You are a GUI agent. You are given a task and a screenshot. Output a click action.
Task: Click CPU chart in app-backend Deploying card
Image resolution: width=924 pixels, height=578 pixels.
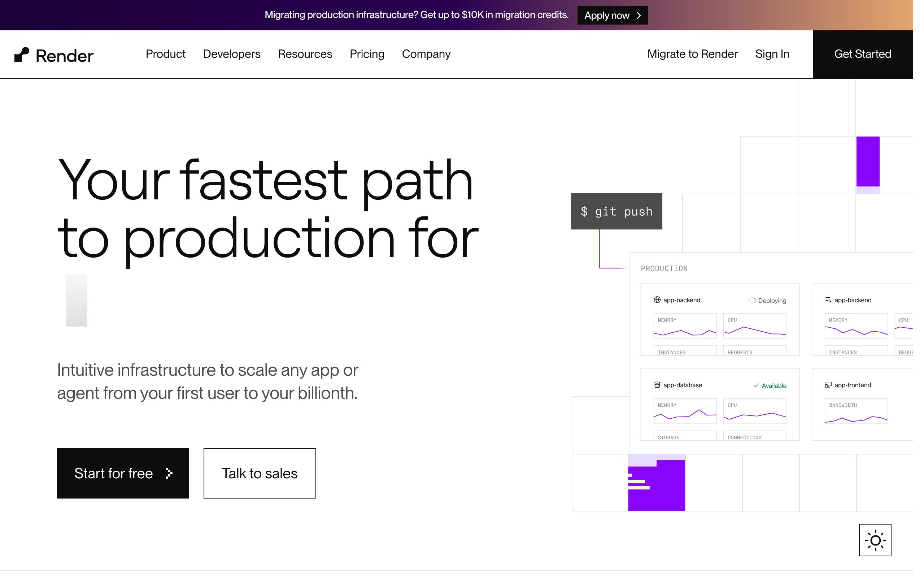754,326
